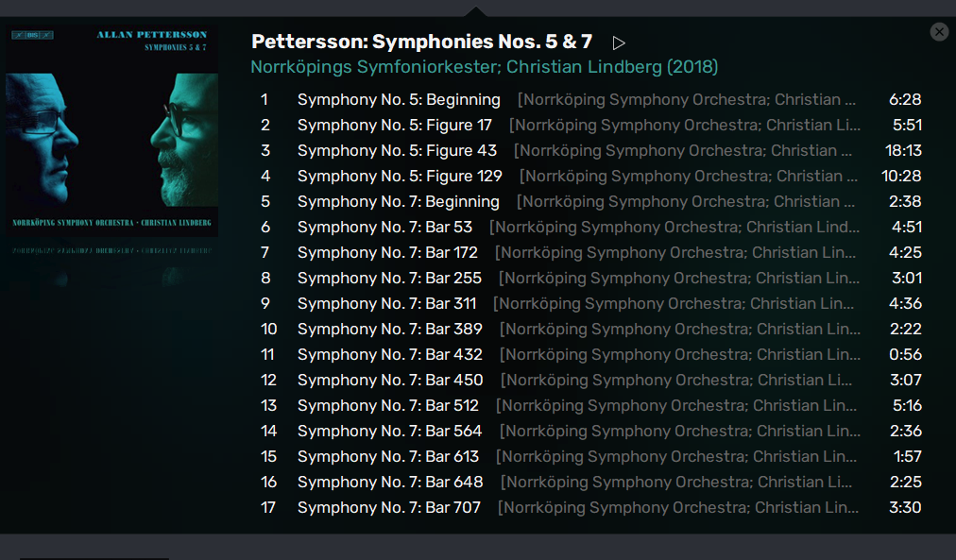
Task: Select track Symphony No. 5: Figure 17
Action: (x=395, y=125)
